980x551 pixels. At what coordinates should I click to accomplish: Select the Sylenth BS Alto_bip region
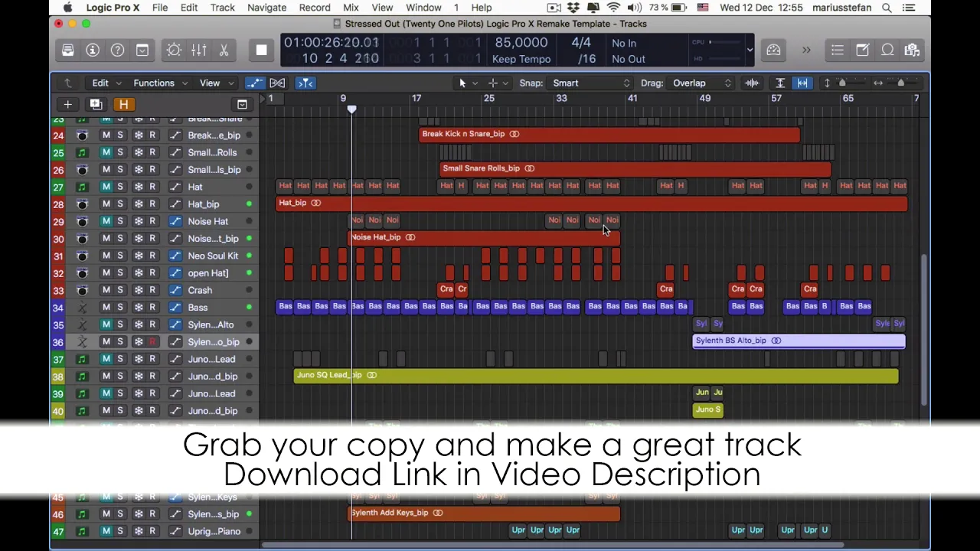799,341
